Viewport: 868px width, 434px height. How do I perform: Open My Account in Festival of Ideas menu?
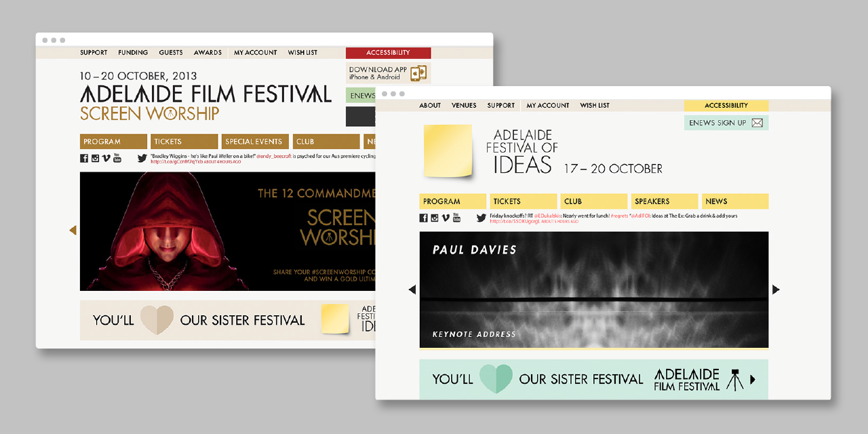(x=548, y=105)
